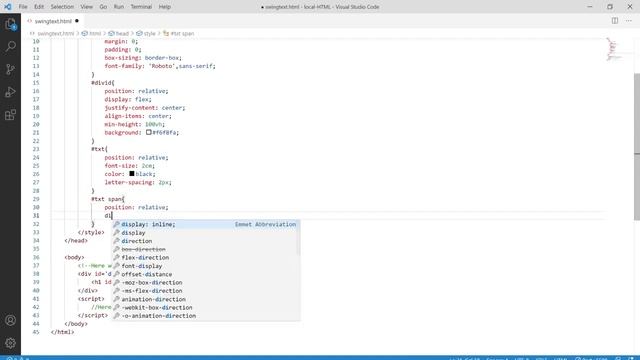
Task: Open the Extensions view
Action: point(10,115)
